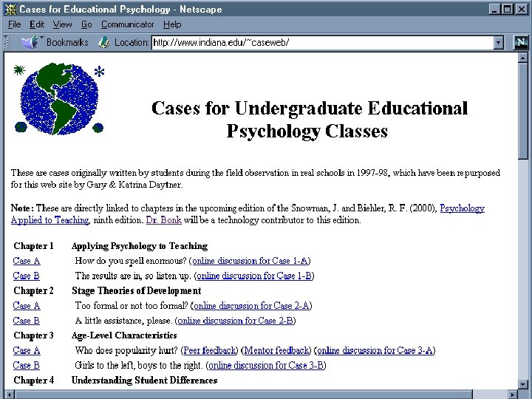The image size is (532, 399).
Task: Click the Stage Theories of Development heading
Action: click(x=137, y=290)
